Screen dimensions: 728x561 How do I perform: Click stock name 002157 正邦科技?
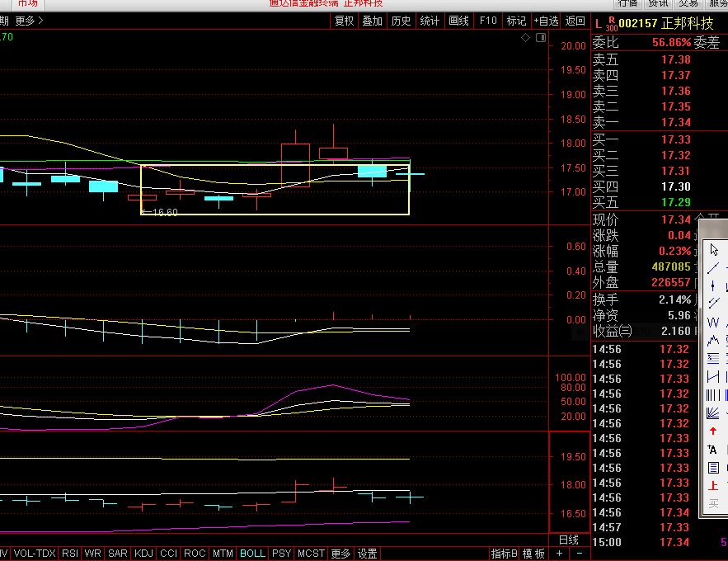tap(666, 23)
